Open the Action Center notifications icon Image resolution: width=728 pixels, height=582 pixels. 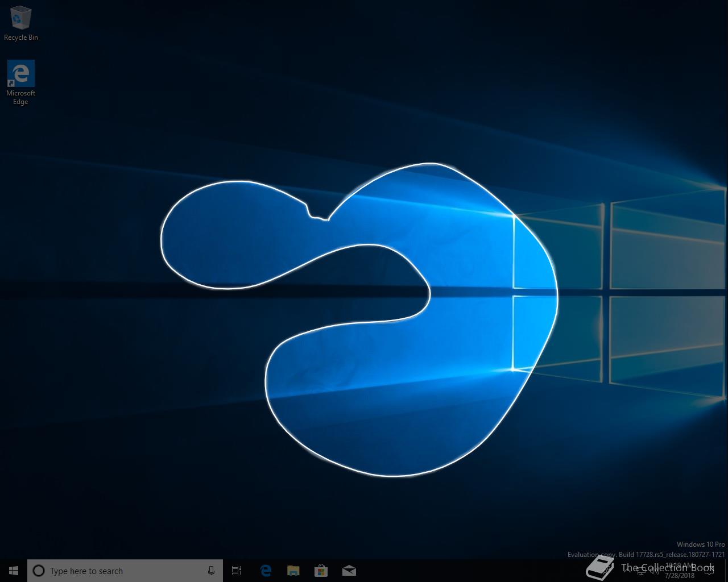(710, 571)
